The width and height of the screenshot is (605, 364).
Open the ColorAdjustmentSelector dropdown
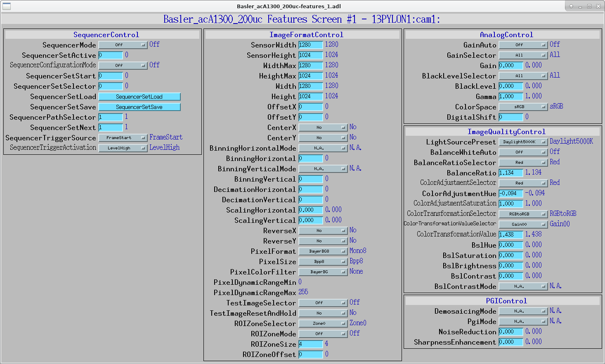[523, 183]
